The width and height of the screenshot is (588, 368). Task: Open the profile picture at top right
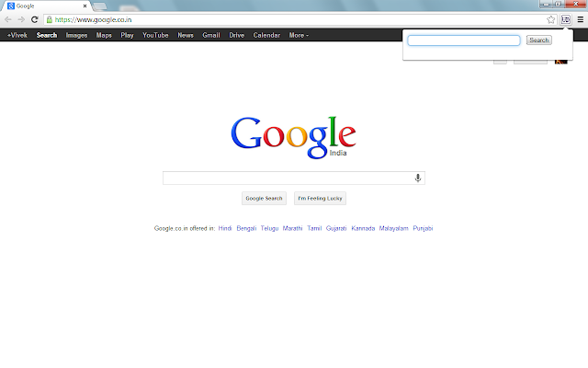[561, 62]
